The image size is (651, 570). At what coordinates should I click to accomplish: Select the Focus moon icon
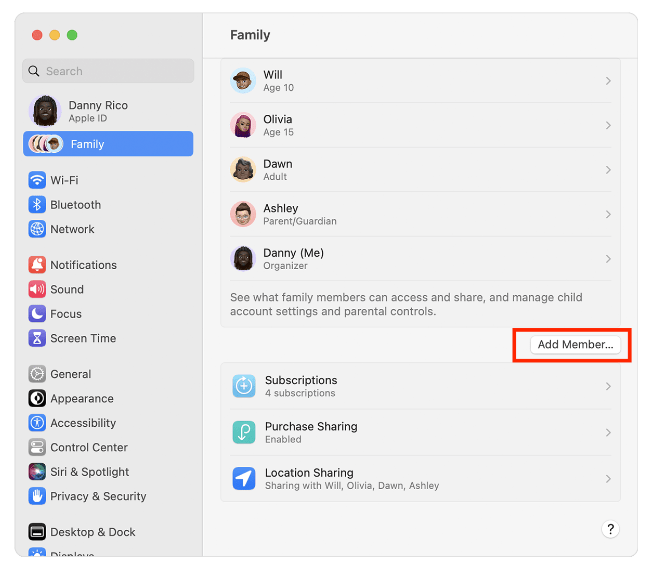[x=37, y=314]
